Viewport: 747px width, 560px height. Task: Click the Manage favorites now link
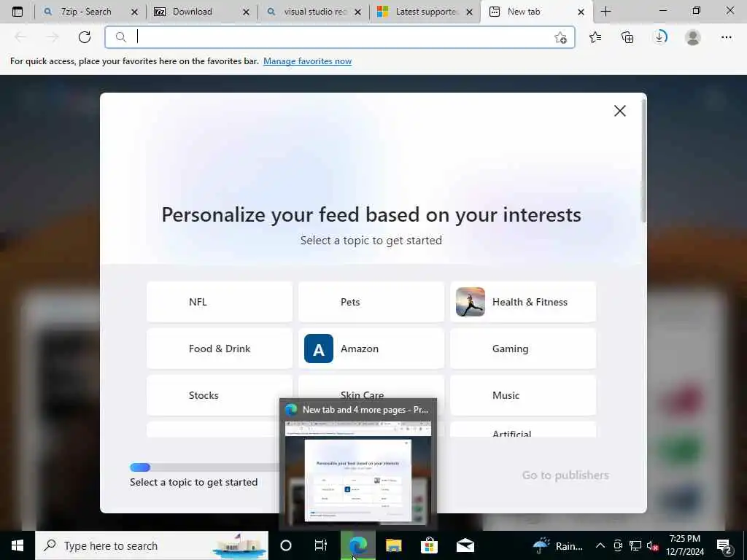point(307,61)
